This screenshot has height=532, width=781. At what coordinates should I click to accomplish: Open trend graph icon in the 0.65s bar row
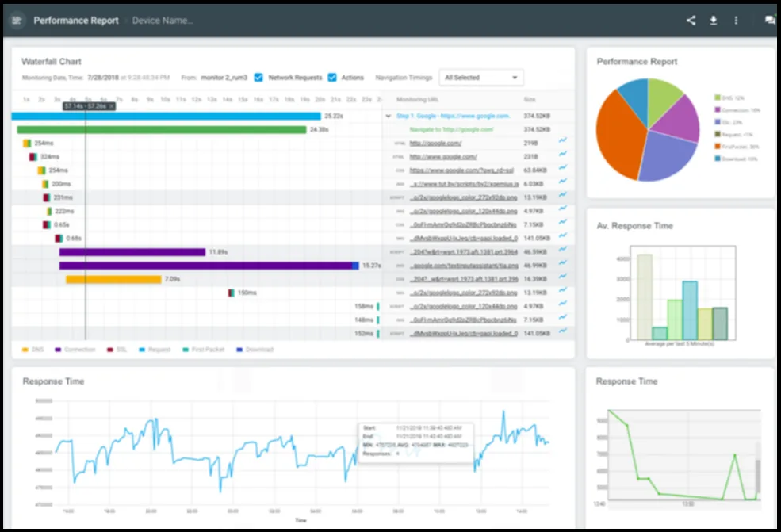(x=562, y=222)
